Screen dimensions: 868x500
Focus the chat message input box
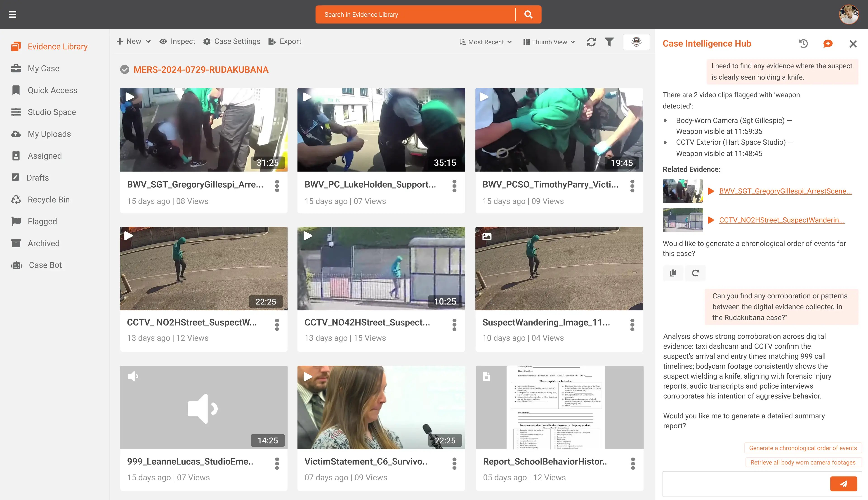pyautogui.click(x=746, y=483)
